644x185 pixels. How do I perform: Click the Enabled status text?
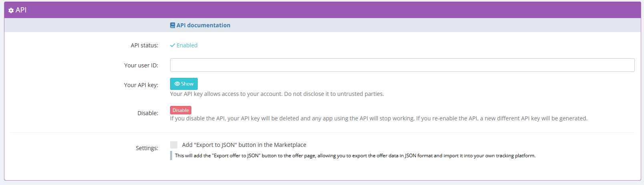187,45
